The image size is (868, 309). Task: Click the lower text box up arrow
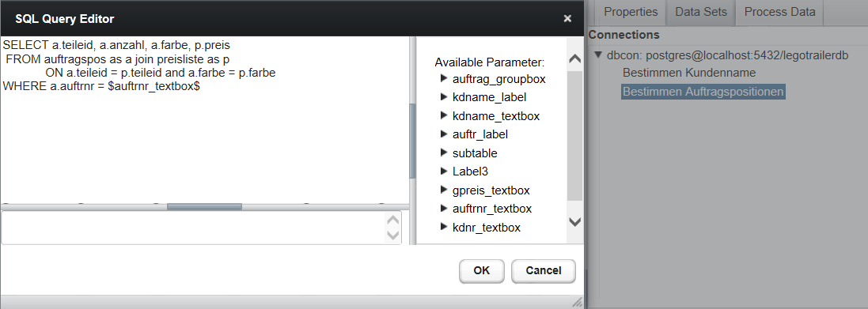392,220
